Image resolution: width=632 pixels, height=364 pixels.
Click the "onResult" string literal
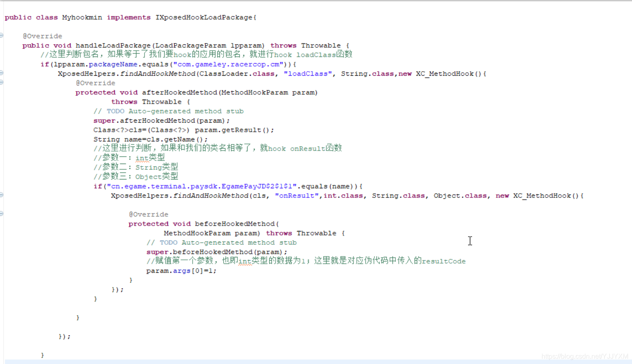click(x=297, y=196)
